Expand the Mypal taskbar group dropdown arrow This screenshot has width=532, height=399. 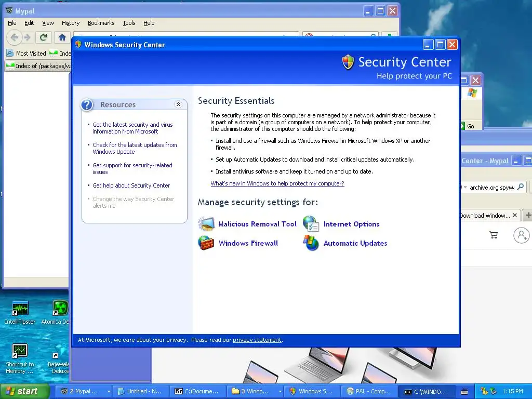pos(109,391)
